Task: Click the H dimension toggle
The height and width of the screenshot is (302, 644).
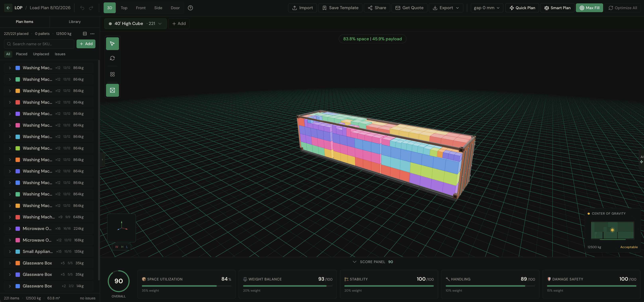Action: pyautogui.click(x=122, y=247)
